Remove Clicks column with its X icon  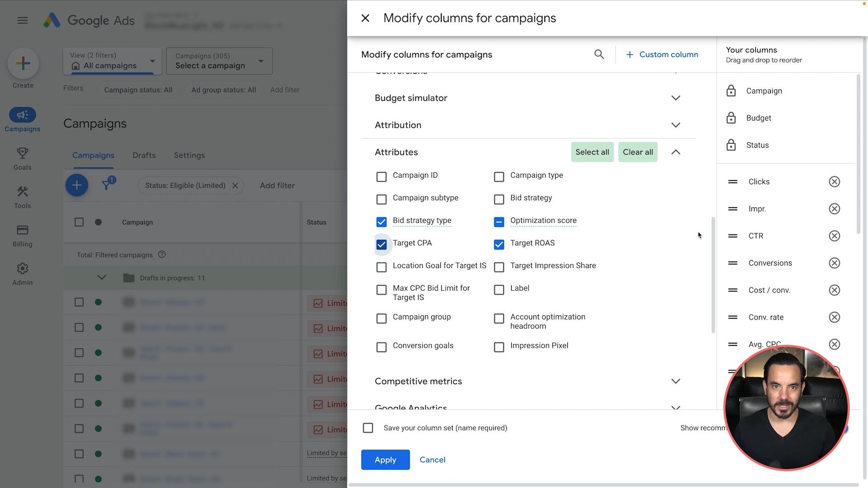point(834,182)
